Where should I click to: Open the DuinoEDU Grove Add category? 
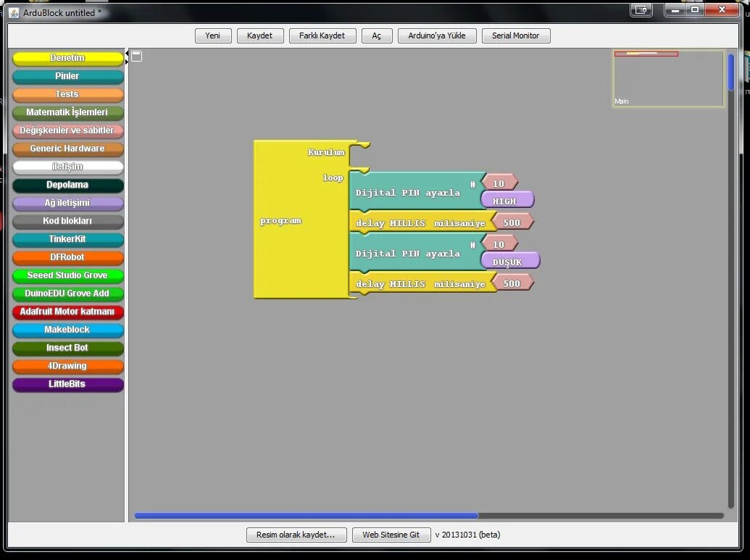(67, 293)
